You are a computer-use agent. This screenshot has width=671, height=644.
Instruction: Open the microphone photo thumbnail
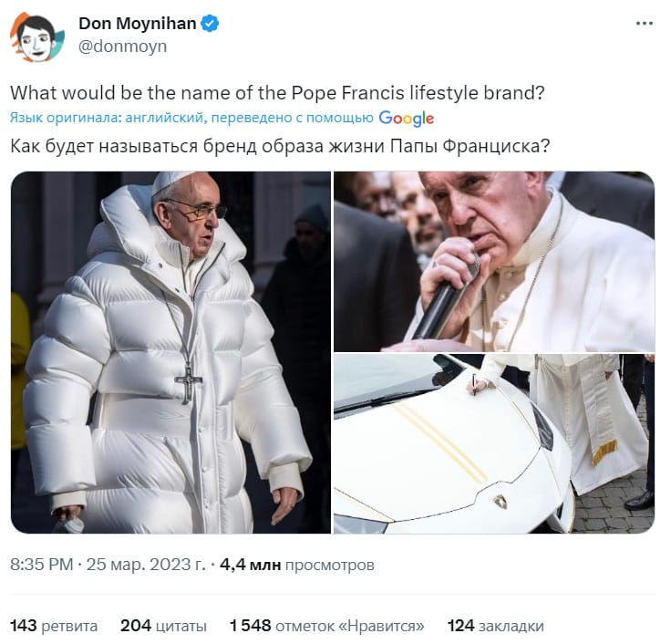click(x=494, y=262)
